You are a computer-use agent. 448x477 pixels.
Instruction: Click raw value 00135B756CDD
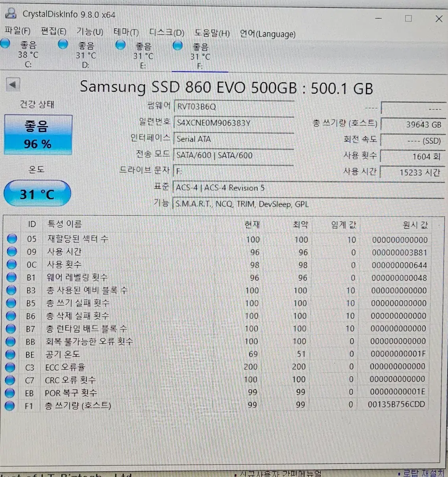click(396, 404)
